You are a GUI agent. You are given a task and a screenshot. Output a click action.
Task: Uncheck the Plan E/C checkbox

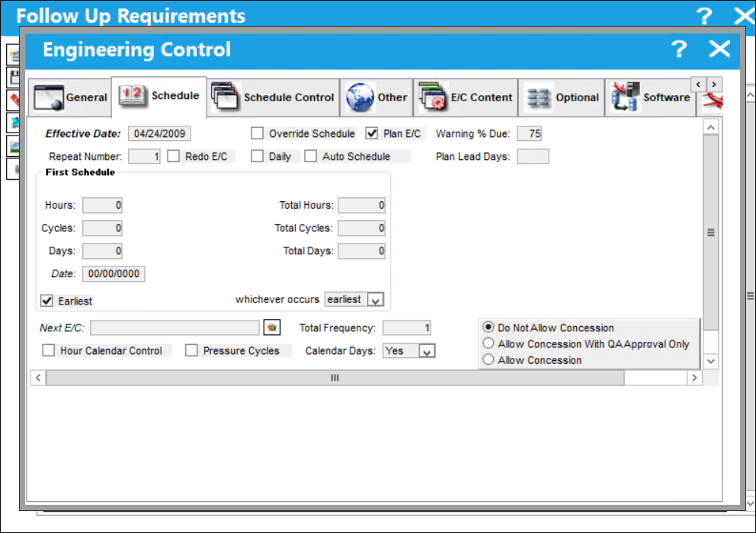[371, 133]
